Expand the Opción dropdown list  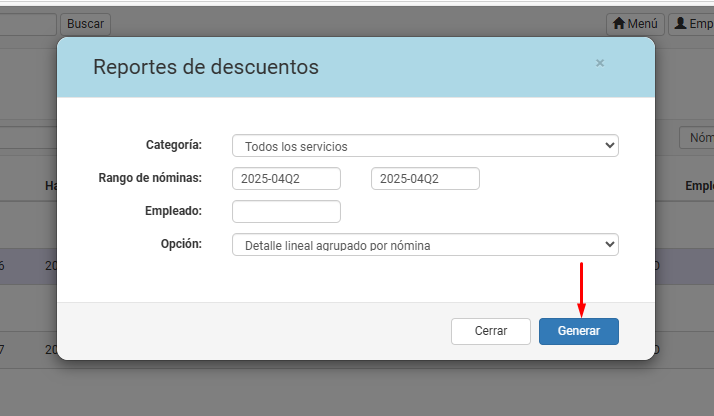[x=425, y=245]
